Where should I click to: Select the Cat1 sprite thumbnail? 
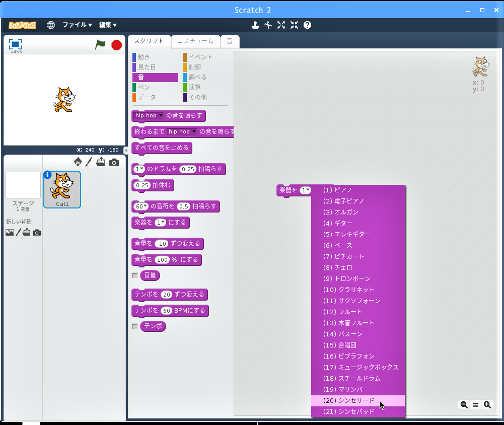click(62, 189)
